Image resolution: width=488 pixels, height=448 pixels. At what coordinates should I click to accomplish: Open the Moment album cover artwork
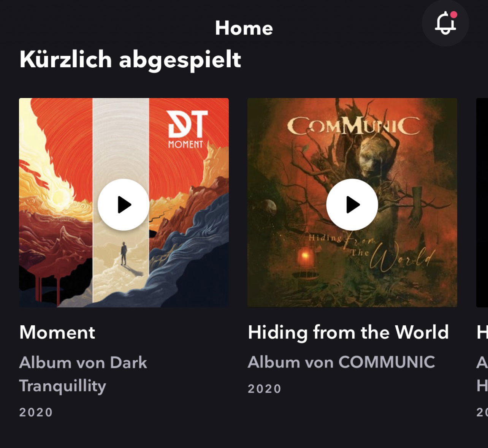124,203
